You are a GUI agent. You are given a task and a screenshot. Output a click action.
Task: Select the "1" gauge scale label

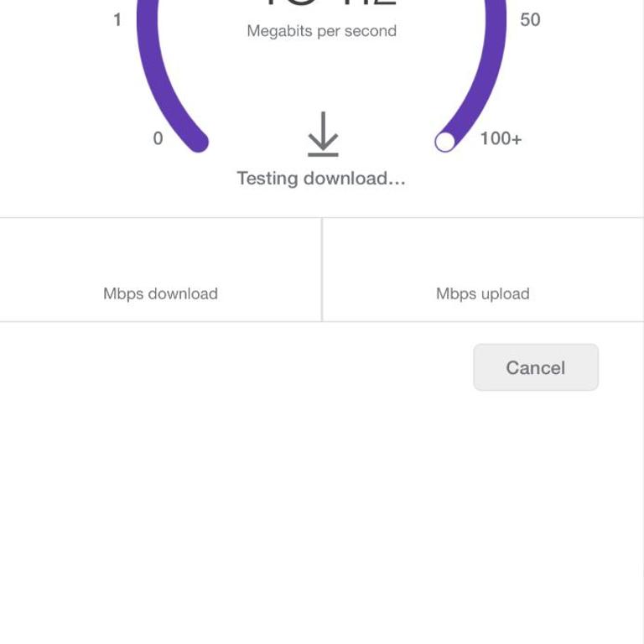coord(117,19)
